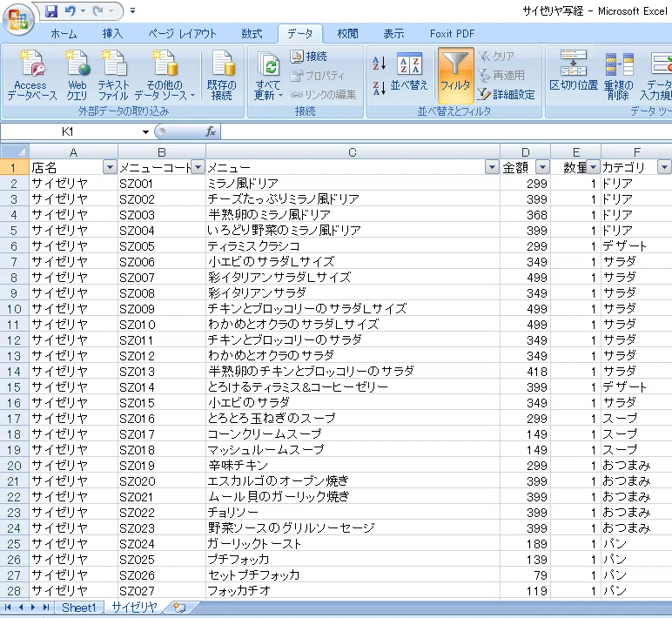Open Quick Access Toolbar customize arrow

click(x=132, y=10)
